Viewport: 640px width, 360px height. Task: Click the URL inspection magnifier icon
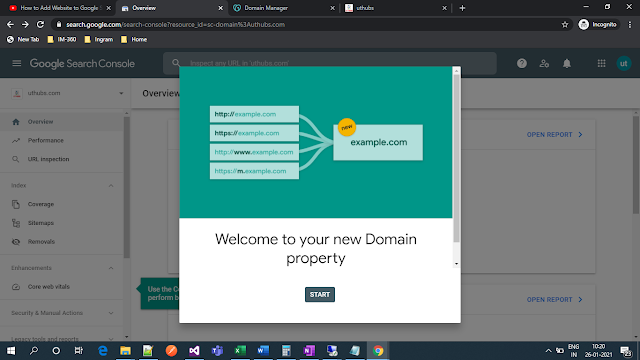pyautogui.click(x=16, y=159)
